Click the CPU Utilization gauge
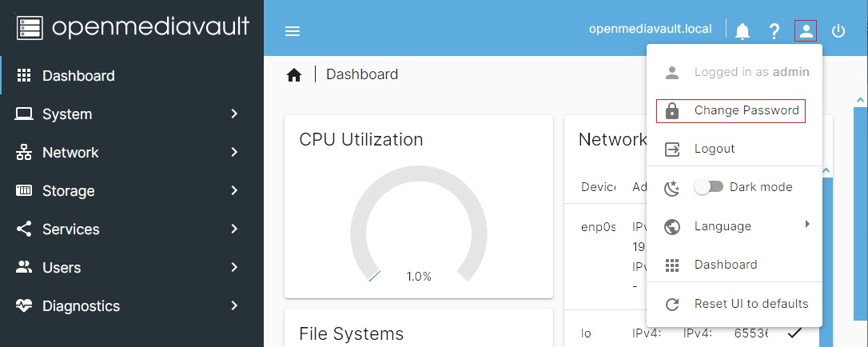This screenshot has height=347, width=868. (x=418, y=228)
